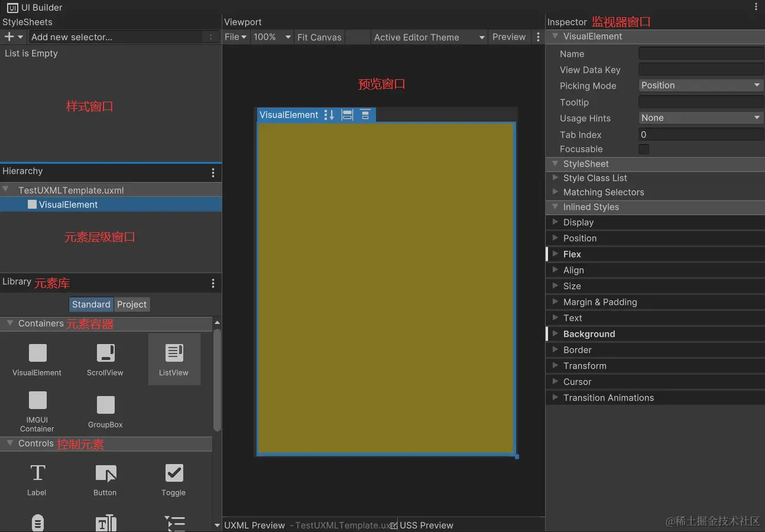765x532 pixels.
Task: Toggle vertical flex direction on the canvas header
Action: [x=329, y=115]
